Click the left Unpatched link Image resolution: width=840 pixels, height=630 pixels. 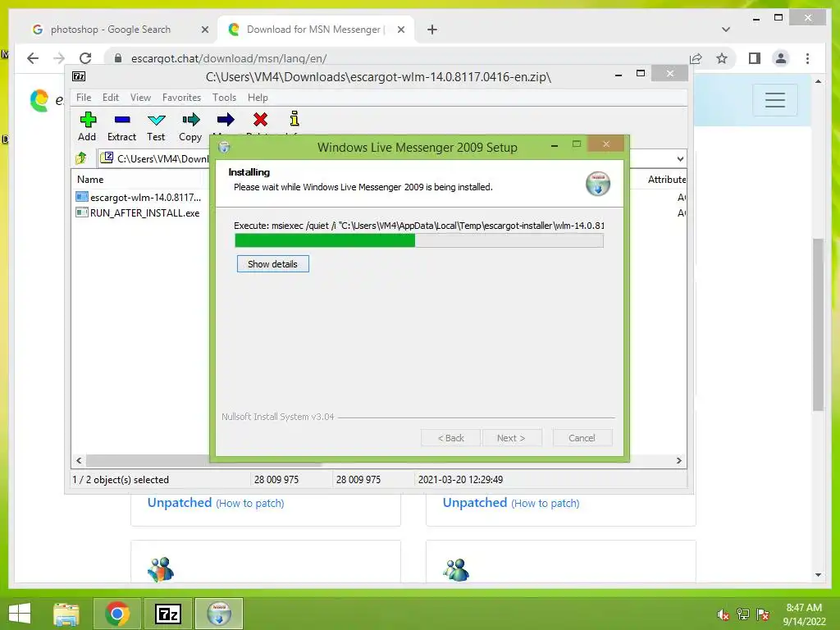[180, 503]
